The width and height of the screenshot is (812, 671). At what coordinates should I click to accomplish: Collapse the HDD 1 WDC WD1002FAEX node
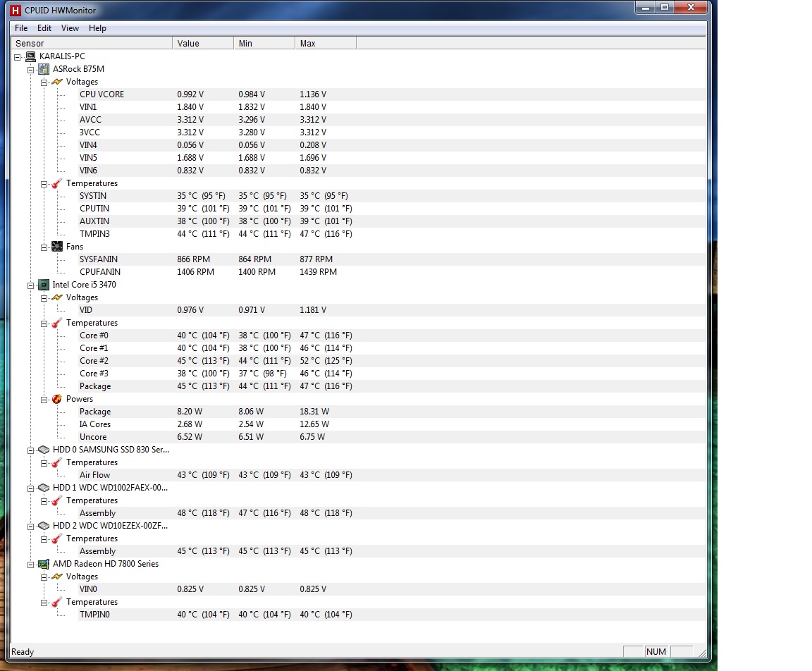30,488
